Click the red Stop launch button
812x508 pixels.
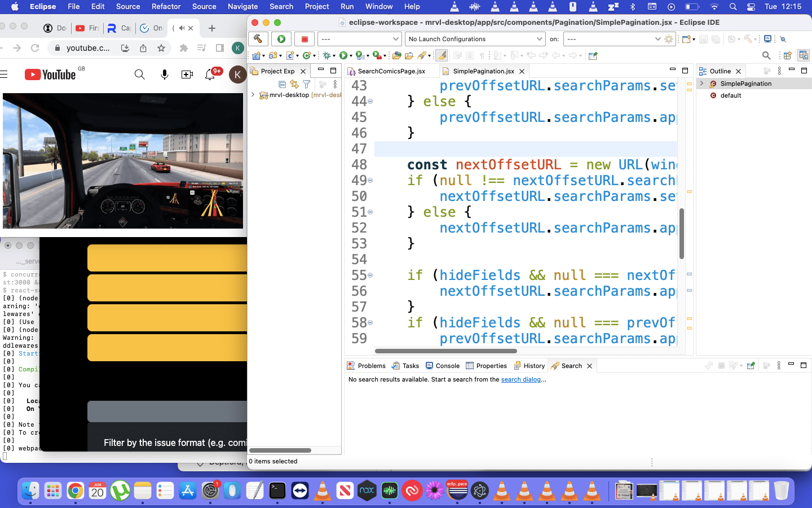pyautogui.click(x=304, y=39)
